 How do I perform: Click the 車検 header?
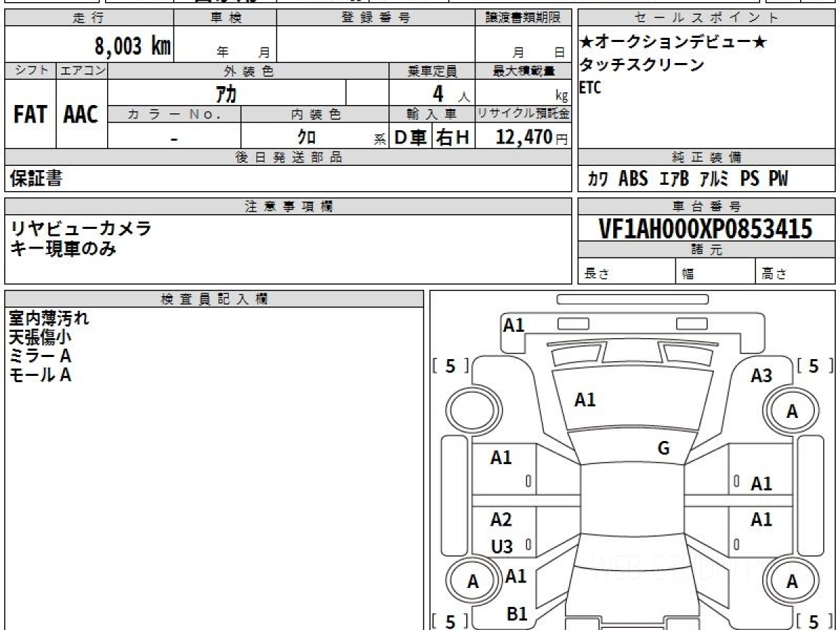[x=225, y=18]
